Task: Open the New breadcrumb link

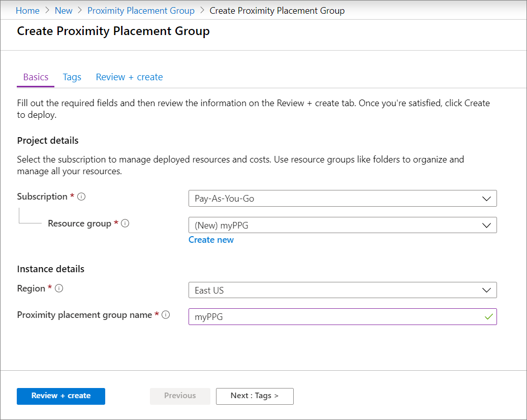Action: tap(64, 10)
